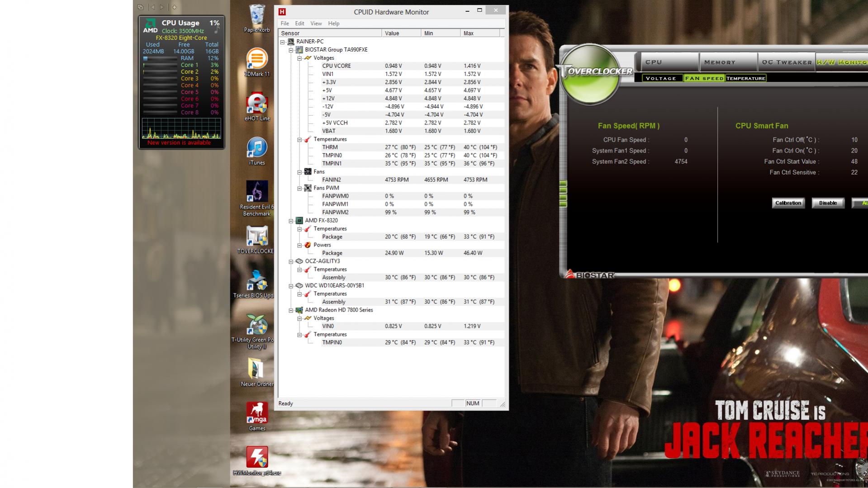Collapse the AMD FX-8320 node
868x488 pixels.
coord(291,221)
